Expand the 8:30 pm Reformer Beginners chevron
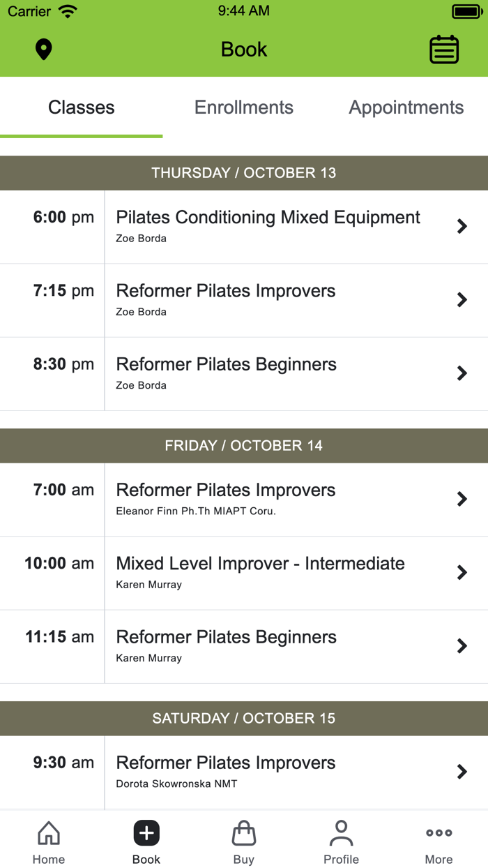Screen dimensions: 488x868 click(x=462, y=373)
